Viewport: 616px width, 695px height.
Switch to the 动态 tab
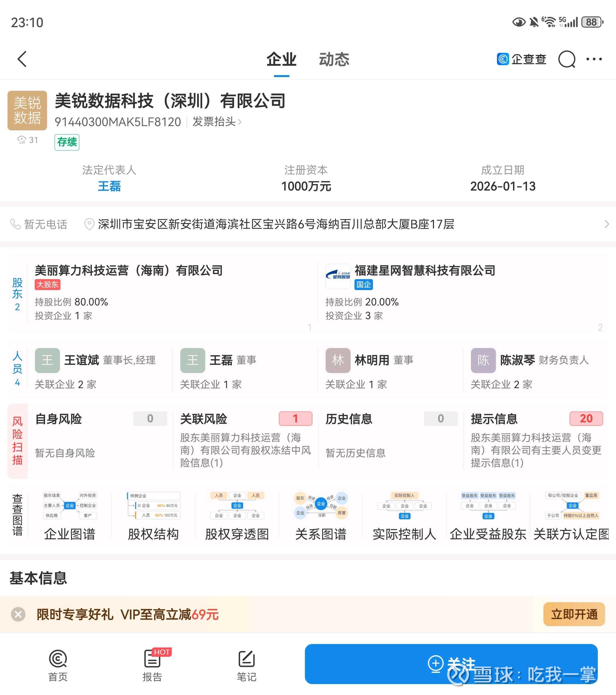[334, 59]
